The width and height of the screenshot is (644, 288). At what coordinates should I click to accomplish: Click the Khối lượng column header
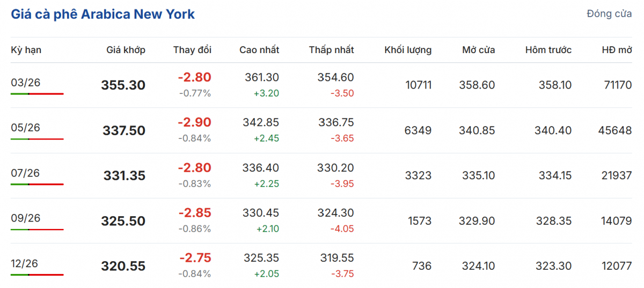[408, 50]
